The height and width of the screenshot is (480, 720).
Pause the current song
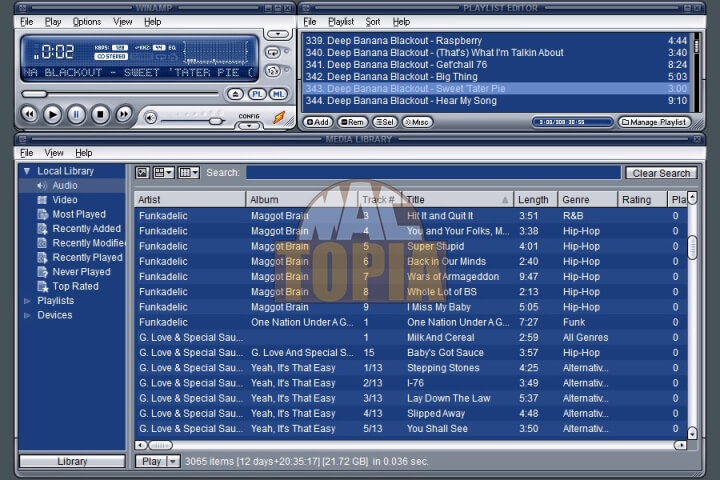[x=76, y=114]
